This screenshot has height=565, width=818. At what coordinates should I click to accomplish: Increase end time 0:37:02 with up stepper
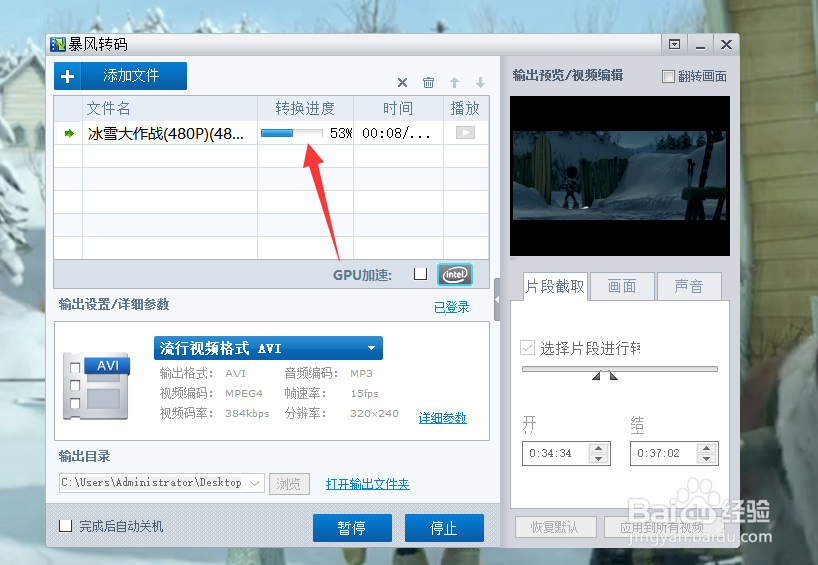706,448
